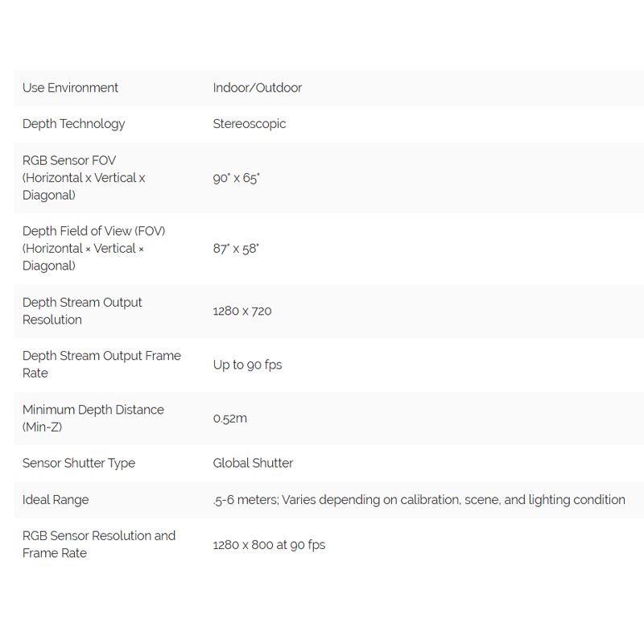Select the 1280 x 800 at 90 fps value
The width and height of the screenshot is (644, 644).
(269, 545)
